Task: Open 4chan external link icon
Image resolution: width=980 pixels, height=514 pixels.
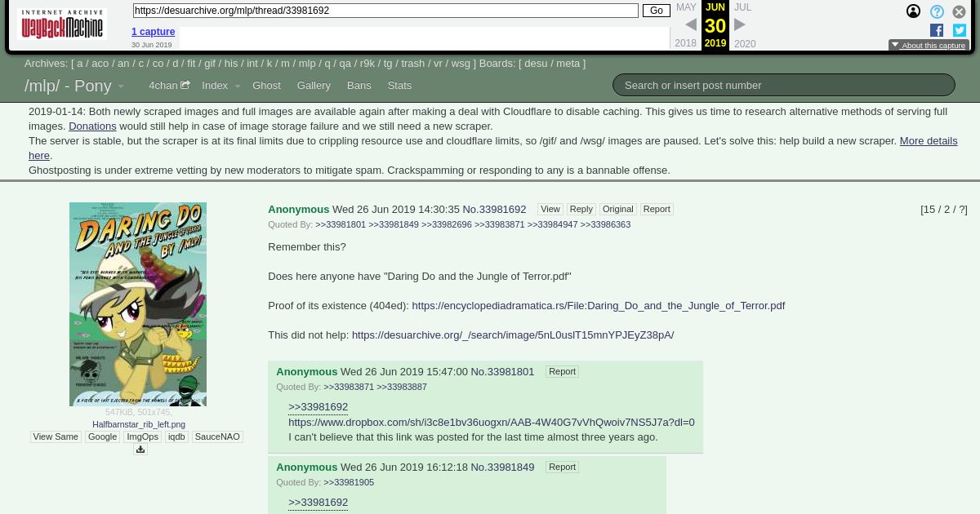Action: (185, 85)
